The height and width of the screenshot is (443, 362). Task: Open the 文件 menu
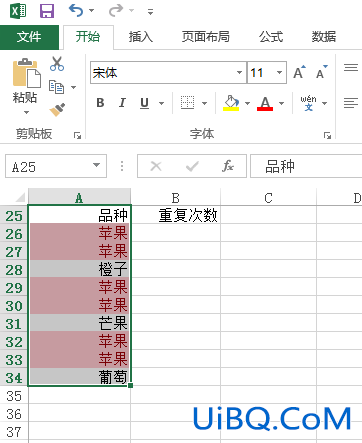click(29, 37)
